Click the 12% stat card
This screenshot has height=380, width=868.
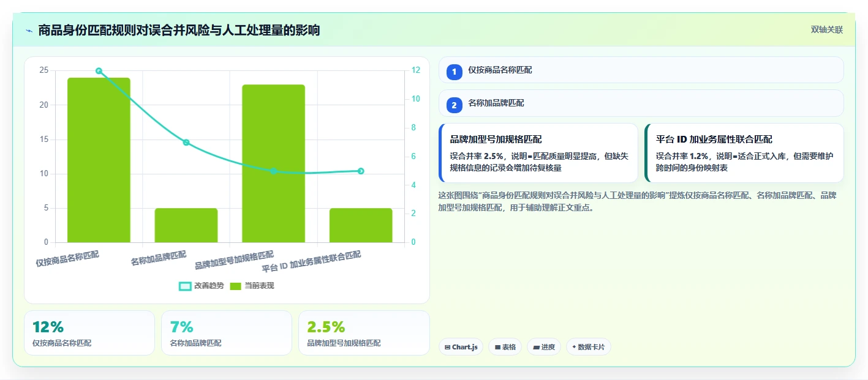[89, 333]
